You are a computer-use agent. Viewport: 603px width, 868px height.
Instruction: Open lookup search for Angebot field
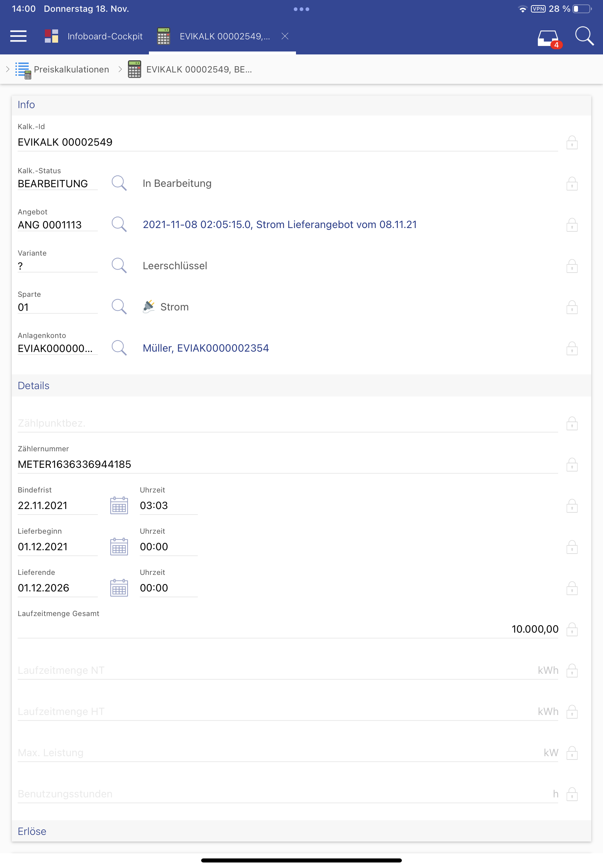[x=119, y=224]
